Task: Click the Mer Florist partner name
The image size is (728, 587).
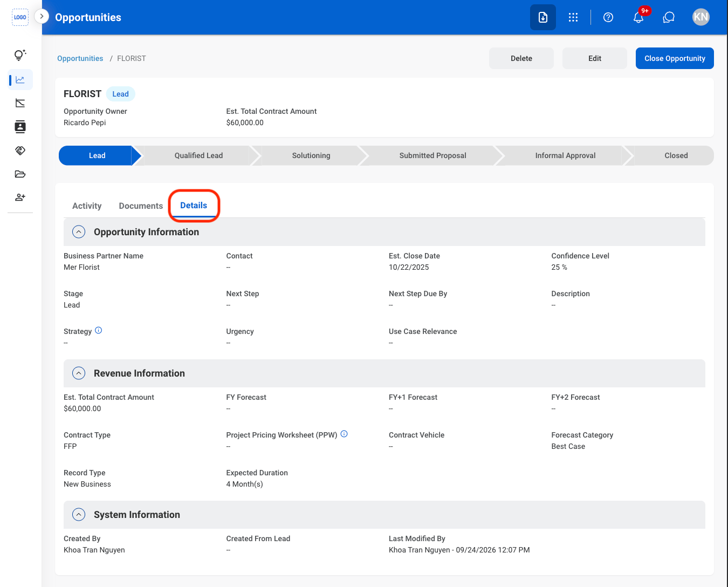Action: click(x=82, y=267)
